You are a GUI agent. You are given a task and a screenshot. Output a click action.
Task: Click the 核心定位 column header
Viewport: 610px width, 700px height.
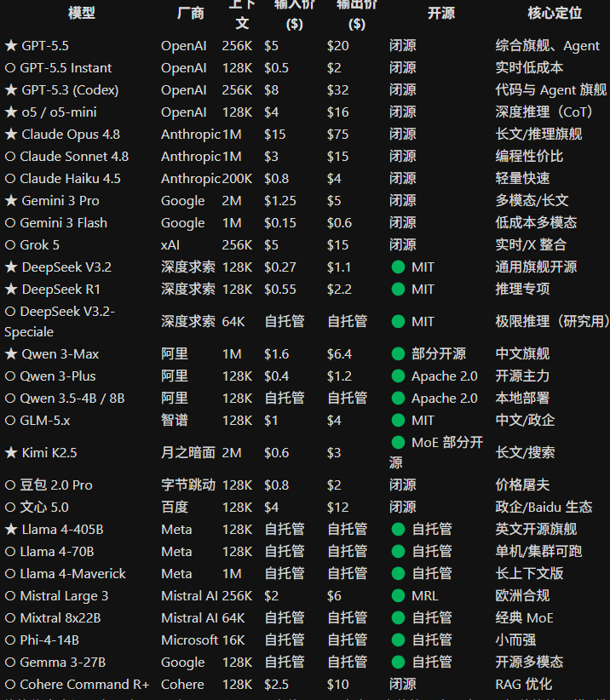coord(555,13)
